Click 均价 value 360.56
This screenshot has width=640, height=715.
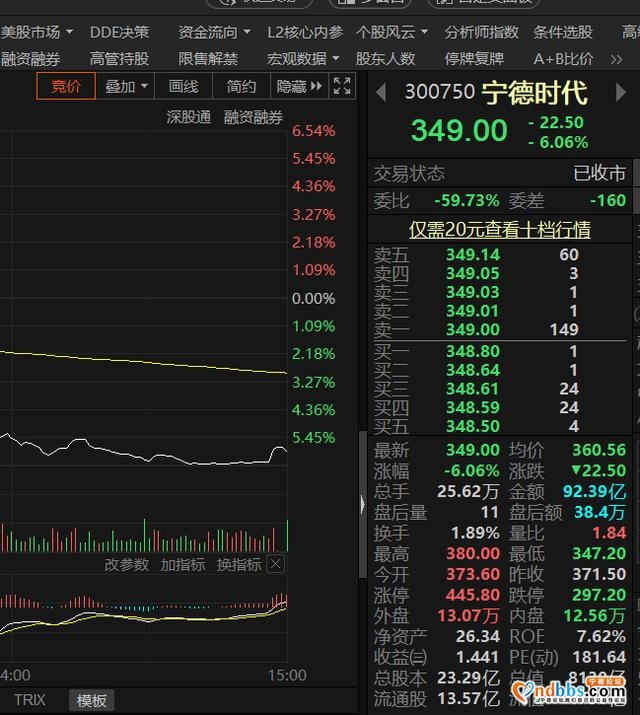tap(599, 450)
